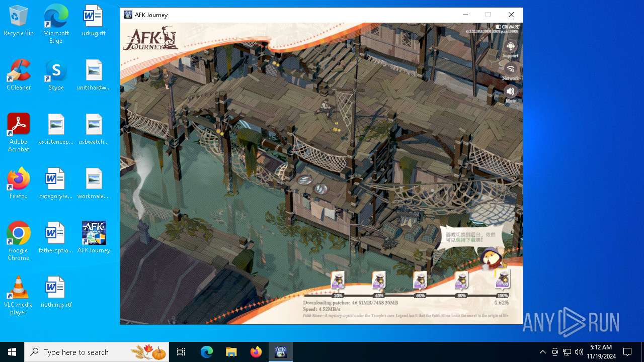The width and height of the screenshot is (644, 362).
Task: Select the nothings.rtf desktop file
Action: click(56, 293)
